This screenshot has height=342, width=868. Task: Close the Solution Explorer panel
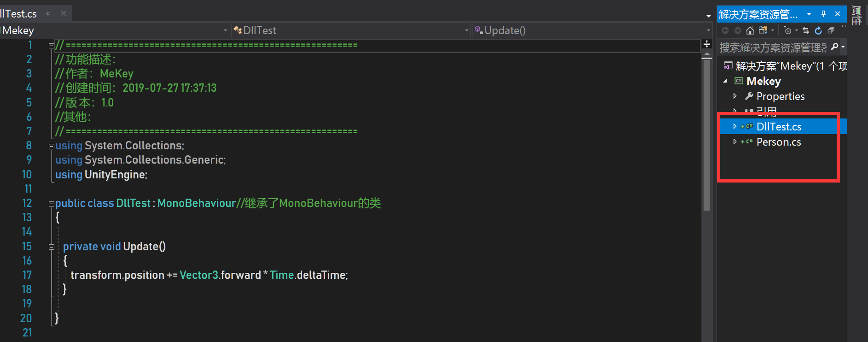[x=838, y=14]
